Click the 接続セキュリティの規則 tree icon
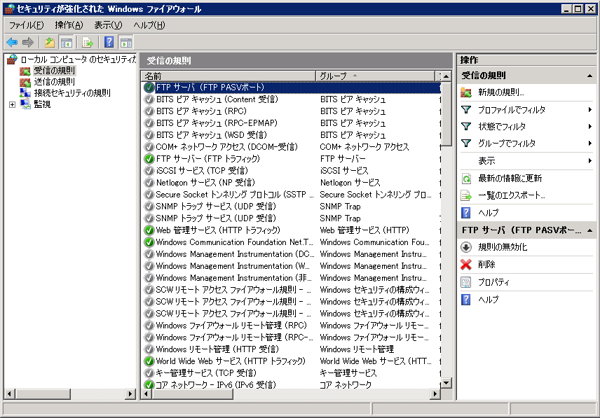 pyautogui.click(x=25, y=93)
